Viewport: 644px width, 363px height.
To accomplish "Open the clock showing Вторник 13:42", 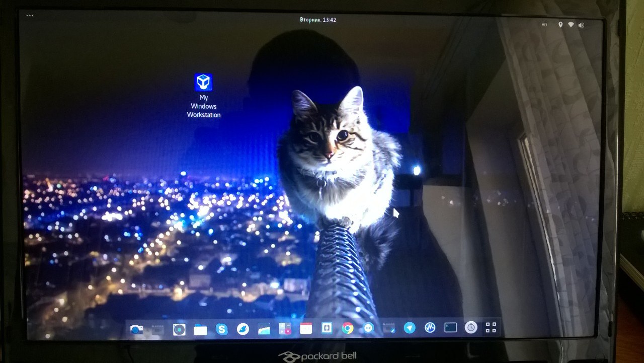I will tap(318, 20).
